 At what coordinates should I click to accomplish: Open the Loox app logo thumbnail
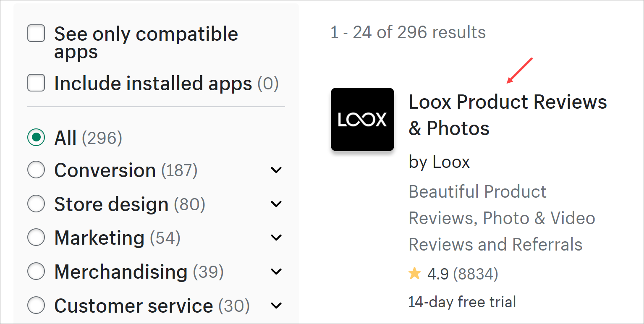click(x=362, y=119)
